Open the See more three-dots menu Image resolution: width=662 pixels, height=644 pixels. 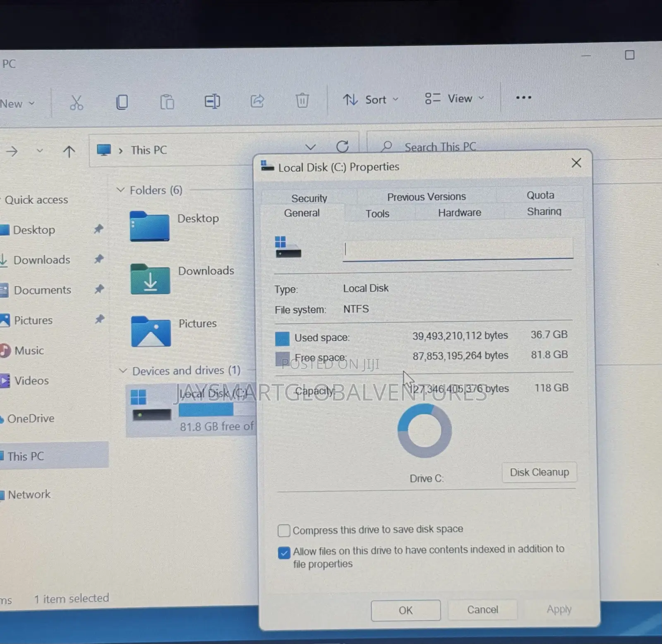coord(523,98)
